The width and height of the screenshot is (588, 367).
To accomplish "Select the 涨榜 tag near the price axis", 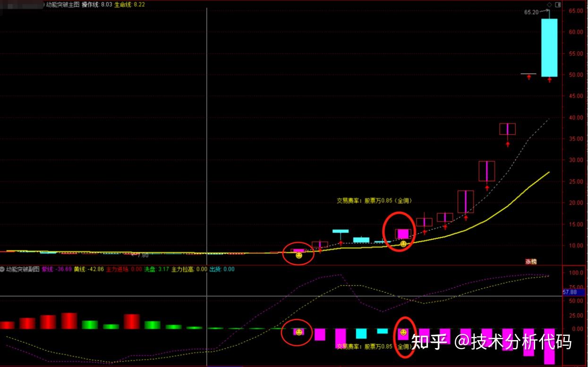I will click(531, 261).
